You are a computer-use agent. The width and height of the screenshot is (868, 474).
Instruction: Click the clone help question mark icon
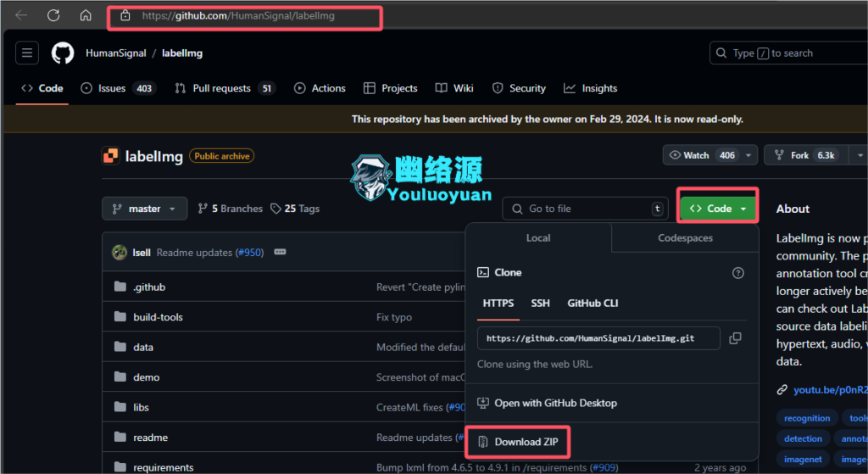pyautogui.click(x=738, y=273)
